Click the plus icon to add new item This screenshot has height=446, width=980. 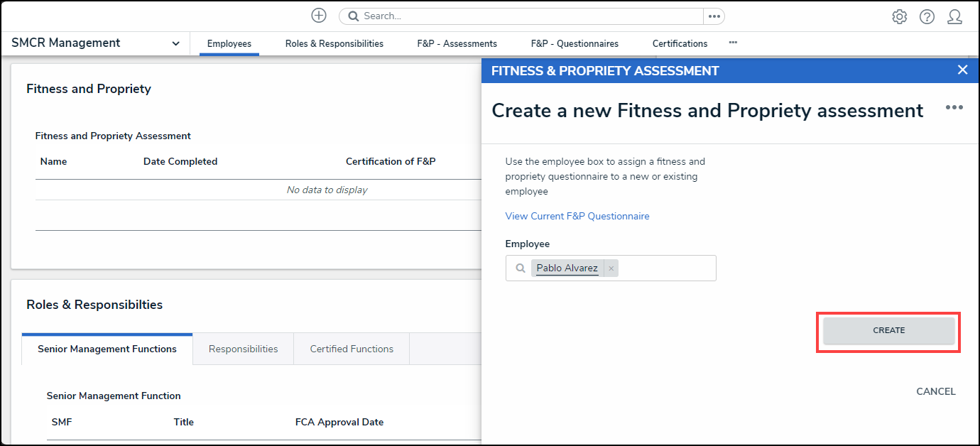click(x=319, y=16)
